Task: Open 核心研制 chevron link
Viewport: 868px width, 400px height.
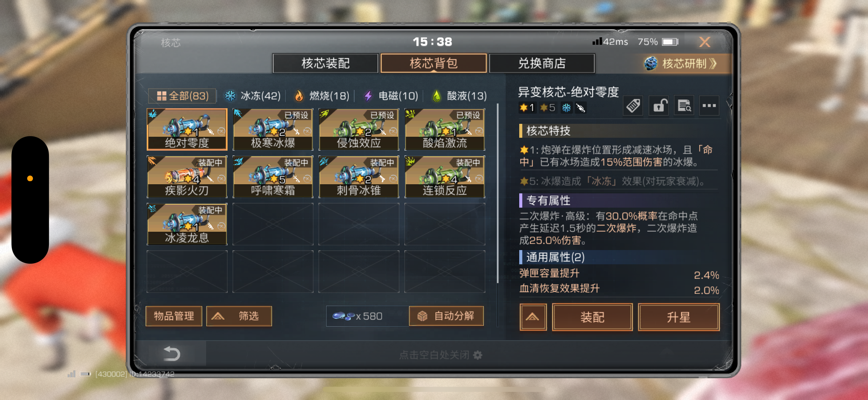Action: tap(681, 63)
